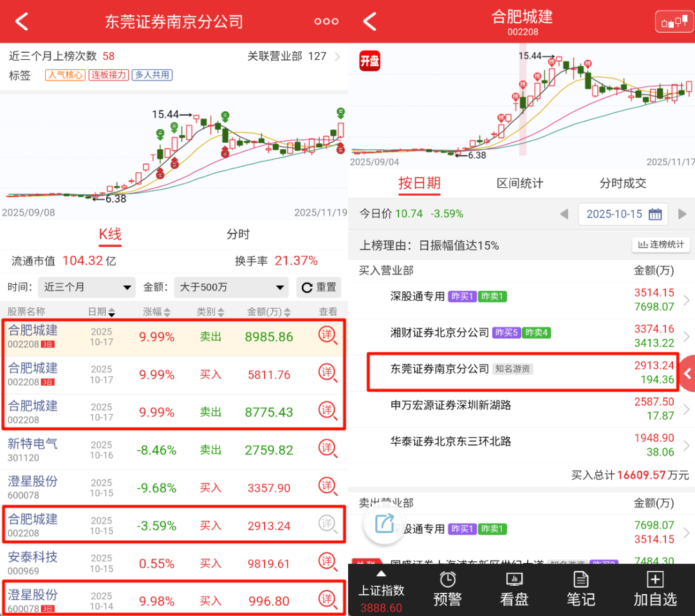The width and height of the screenshot is (695, 616).
Task: Expand the 时间 近三个月 dropdown
Action: click(86, 287)
